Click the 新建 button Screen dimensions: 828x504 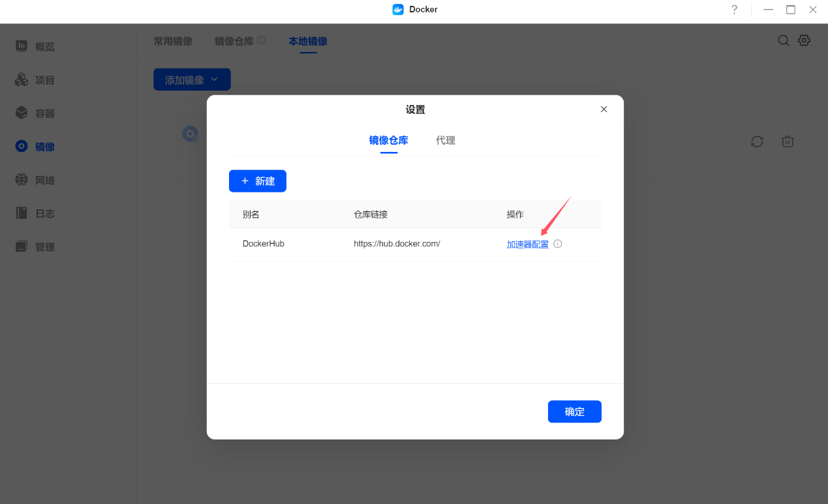258,181
